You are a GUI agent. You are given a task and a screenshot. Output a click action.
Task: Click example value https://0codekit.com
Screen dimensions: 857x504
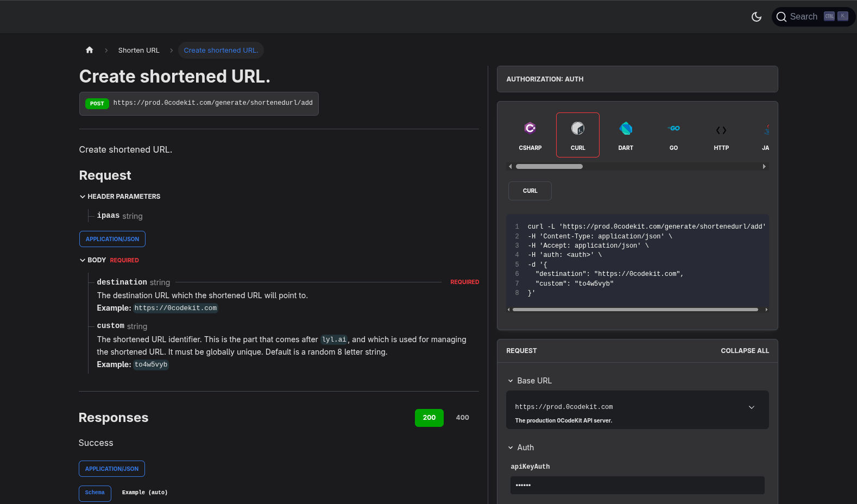pyautogui.click(x=176, y=308)
